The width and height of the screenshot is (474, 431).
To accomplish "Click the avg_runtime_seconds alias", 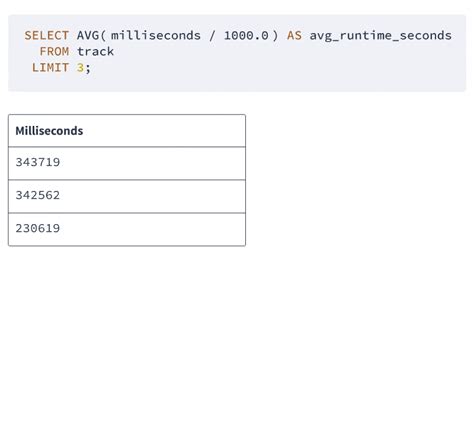I will tap(381, 35).
